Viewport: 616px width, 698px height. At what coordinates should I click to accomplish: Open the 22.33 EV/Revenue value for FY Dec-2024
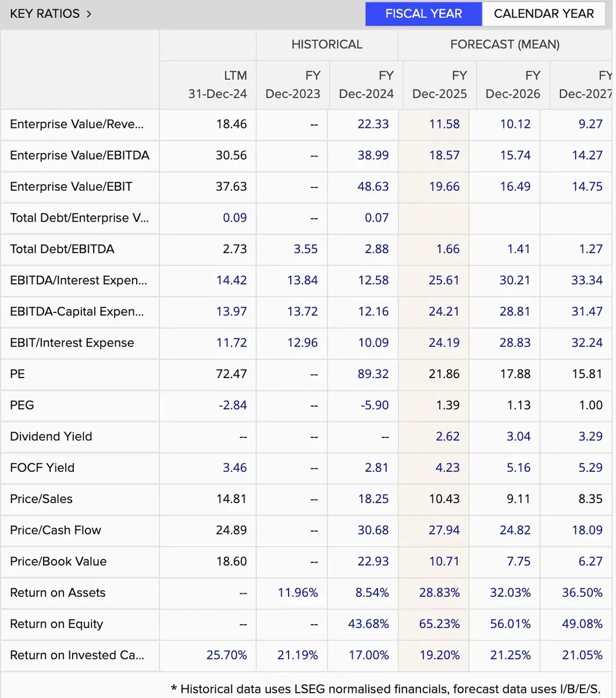[373, 124]
